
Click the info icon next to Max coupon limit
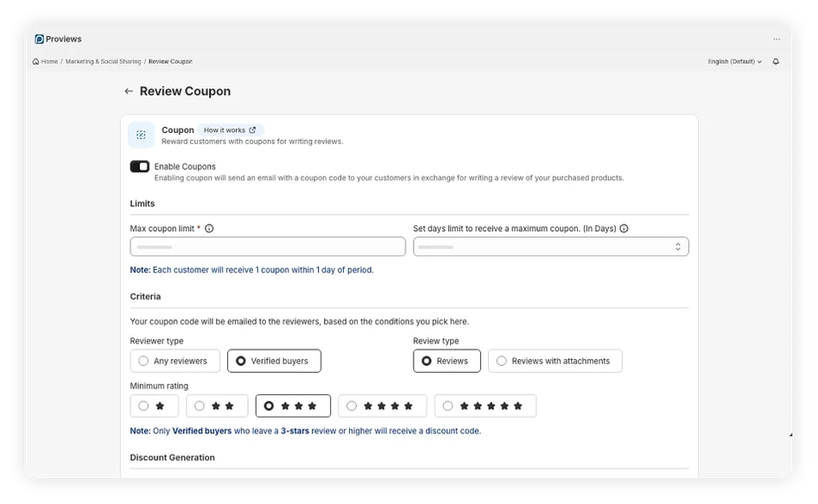(209, 229)
